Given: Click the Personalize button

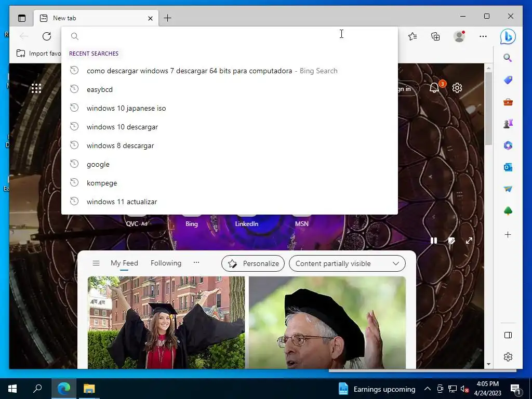Looking at the screenshot, I should [253, 263].
